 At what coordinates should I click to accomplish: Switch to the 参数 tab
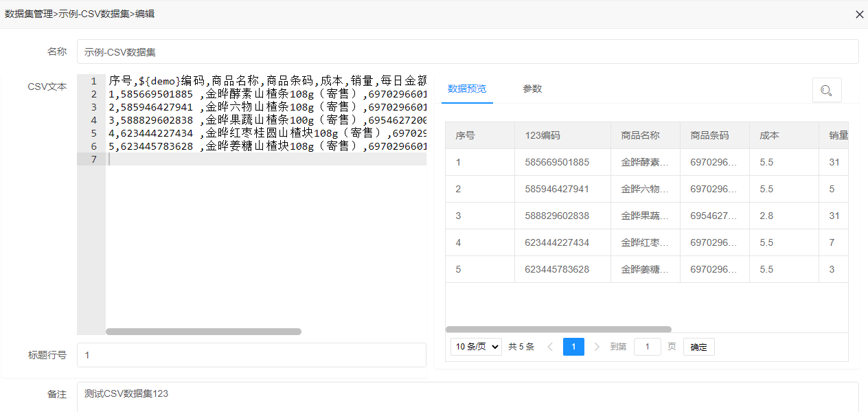[532, 89]
